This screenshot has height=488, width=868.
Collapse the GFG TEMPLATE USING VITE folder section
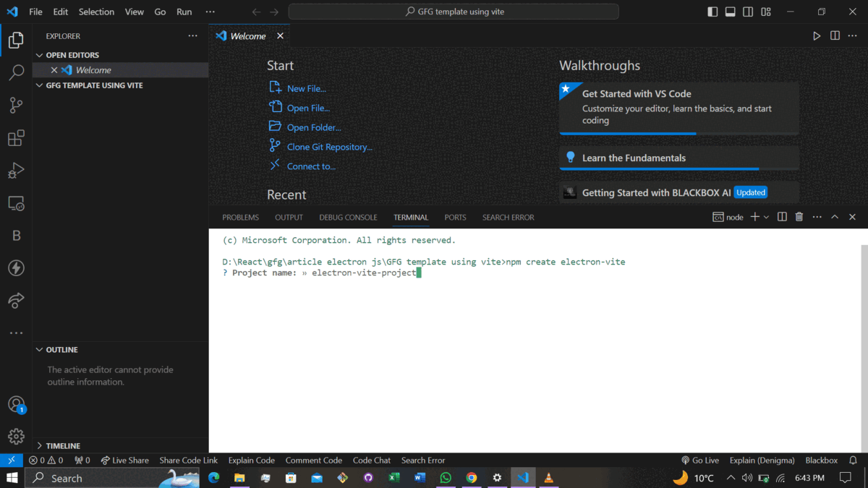point(120,85)
